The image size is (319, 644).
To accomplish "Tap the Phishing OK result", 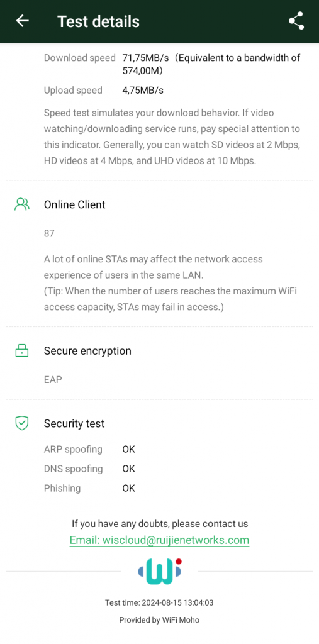I will (x=128, y=488).
